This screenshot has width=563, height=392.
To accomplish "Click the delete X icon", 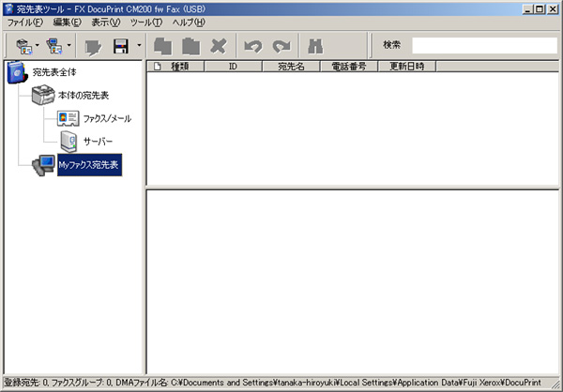I will [219, 44].
